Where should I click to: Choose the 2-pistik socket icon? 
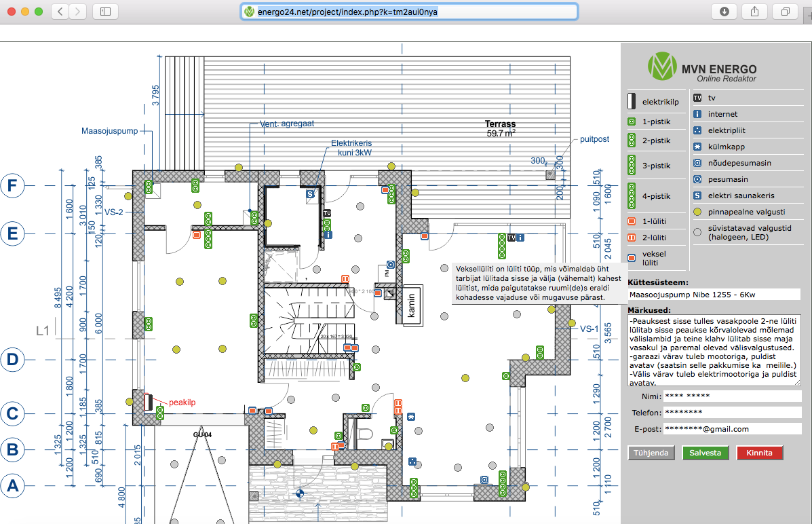coord(632,141)
